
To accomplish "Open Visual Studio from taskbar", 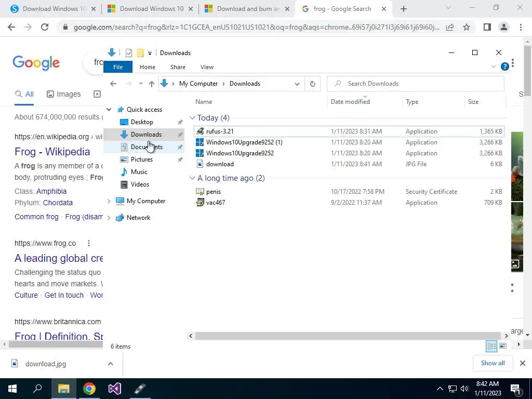I will pos(115,389).
